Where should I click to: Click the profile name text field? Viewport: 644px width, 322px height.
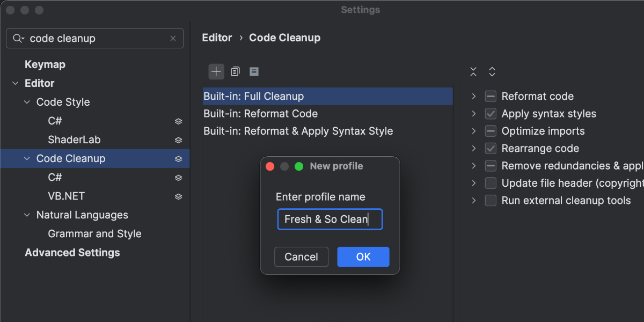[330, 219]
